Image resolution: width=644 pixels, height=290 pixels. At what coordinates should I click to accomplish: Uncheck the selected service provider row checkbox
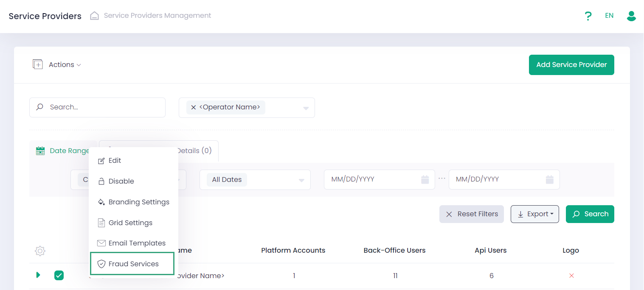click(x=59, y=276)
